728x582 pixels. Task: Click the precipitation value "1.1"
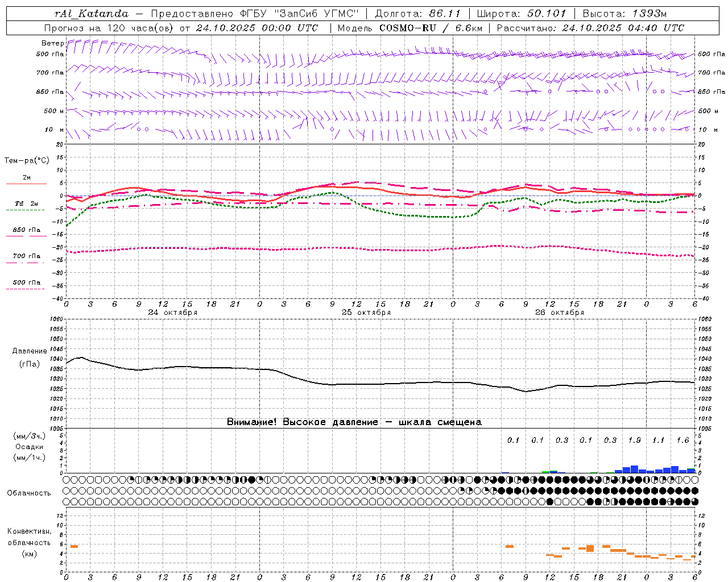[659, 440]
